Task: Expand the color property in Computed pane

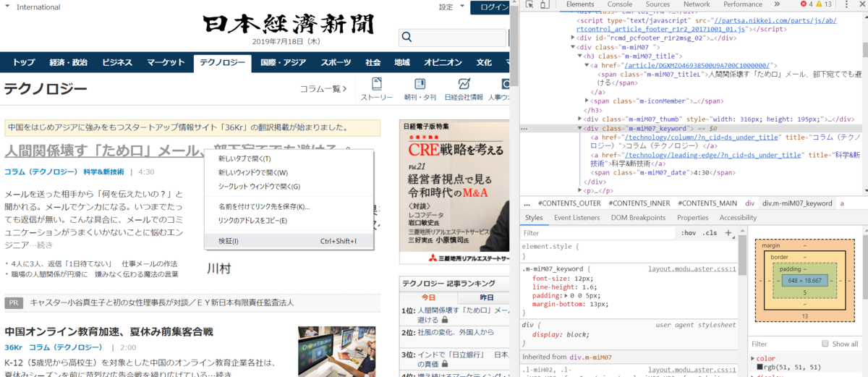Action: tap(753, 358)
